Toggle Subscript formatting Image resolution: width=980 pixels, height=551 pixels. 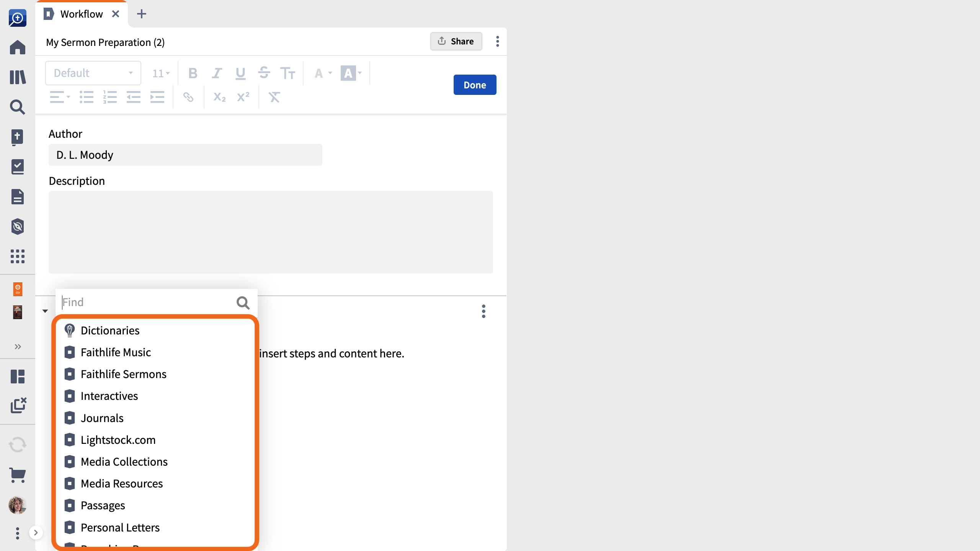pyautogui.click(x=219, y=97)
